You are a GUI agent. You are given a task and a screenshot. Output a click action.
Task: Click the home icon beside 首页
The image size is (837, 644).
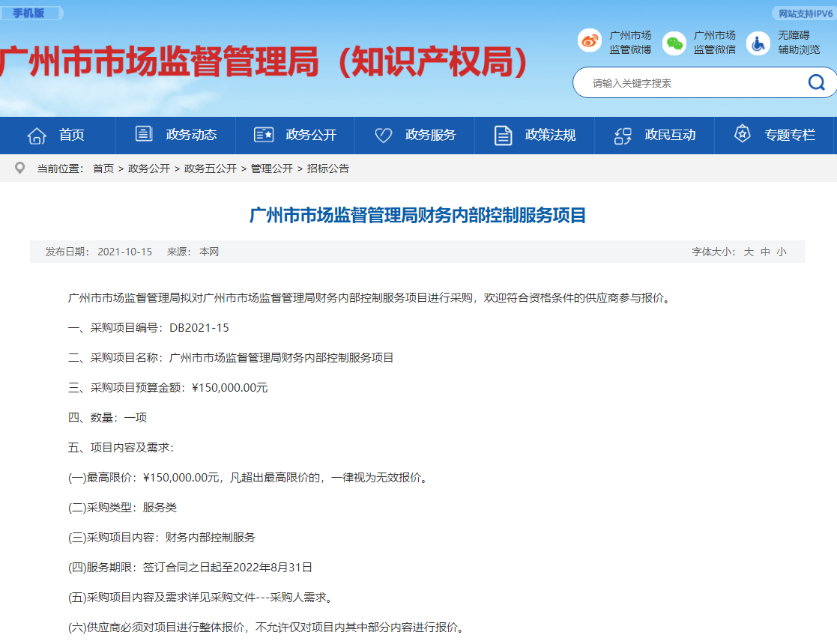click(37, 136)
